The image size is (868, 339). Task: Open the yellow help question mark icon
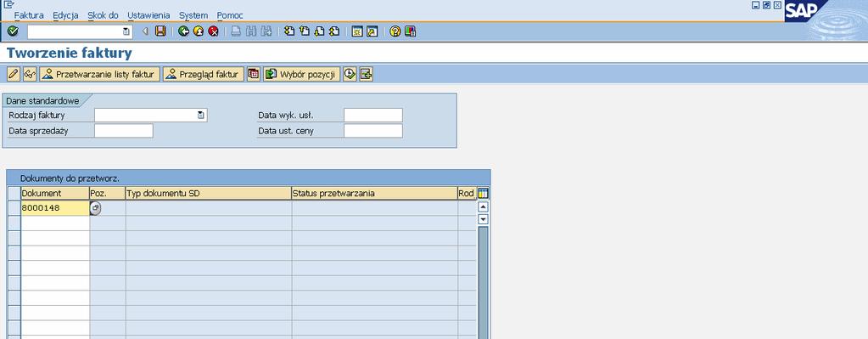(395, 31)
